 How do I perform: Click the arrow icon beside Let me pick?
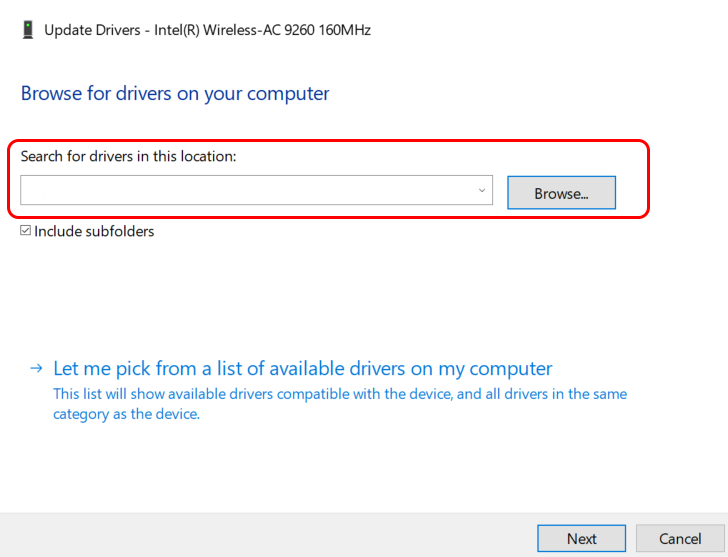point(36,369)
